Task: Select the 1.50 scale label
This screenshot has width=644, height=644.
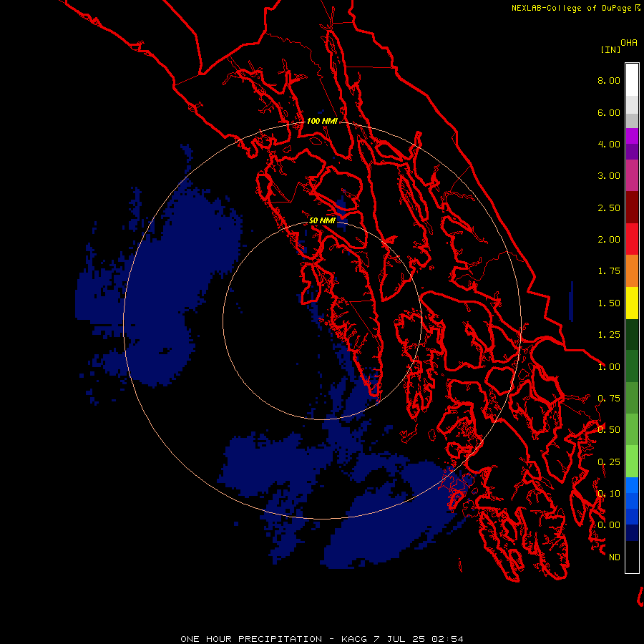Action: pos(609,303)
